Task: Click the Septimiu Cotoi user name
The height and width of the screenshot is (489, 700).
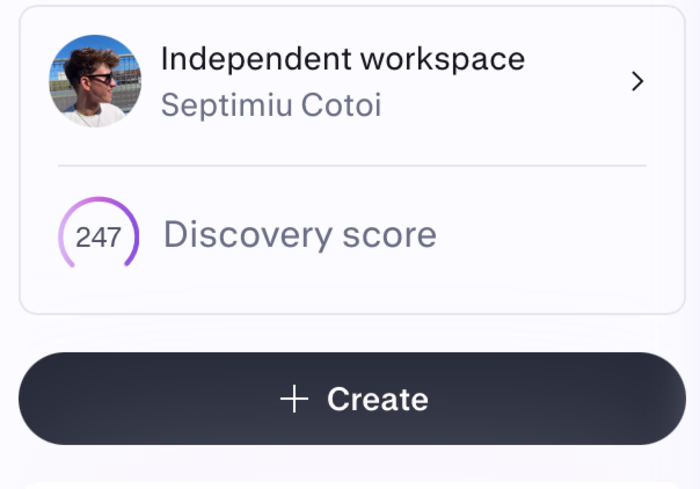Action: 271,105
